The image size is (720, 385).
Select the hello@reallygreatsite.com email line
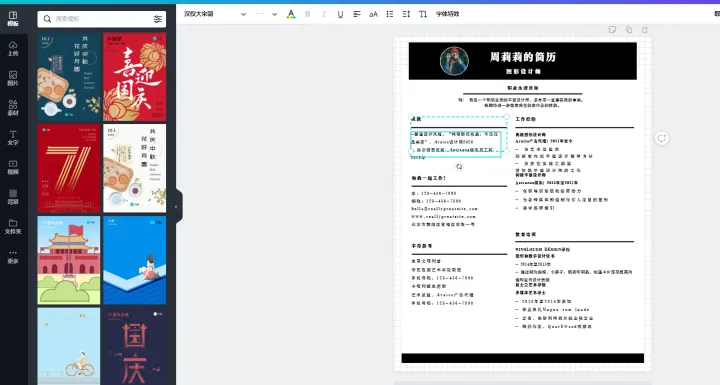[444, 209]
